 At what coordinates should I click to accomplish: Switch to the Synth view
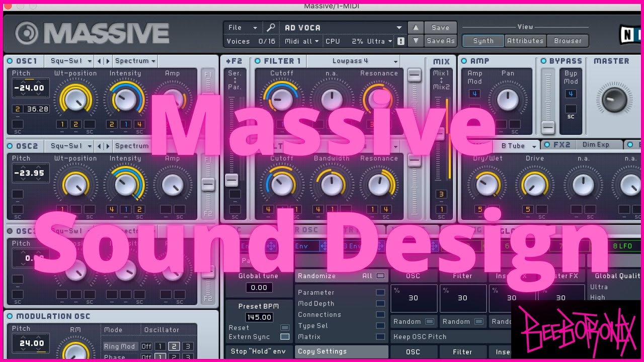click(483, 41)
